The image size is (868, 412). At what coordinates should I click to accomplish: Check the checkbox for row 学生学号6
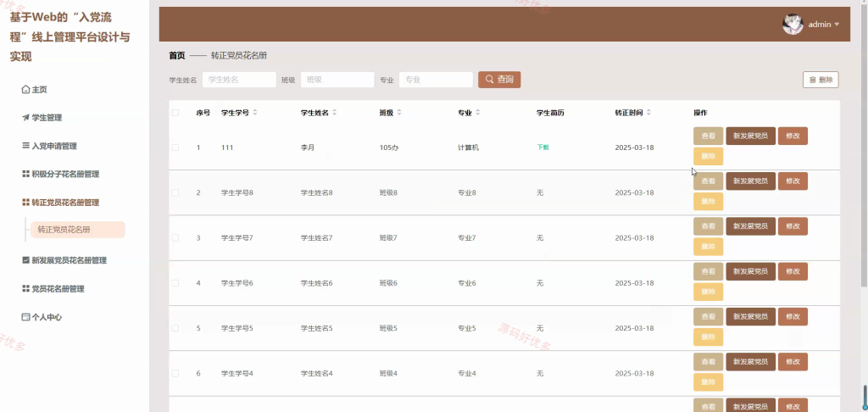pos(175,283)
